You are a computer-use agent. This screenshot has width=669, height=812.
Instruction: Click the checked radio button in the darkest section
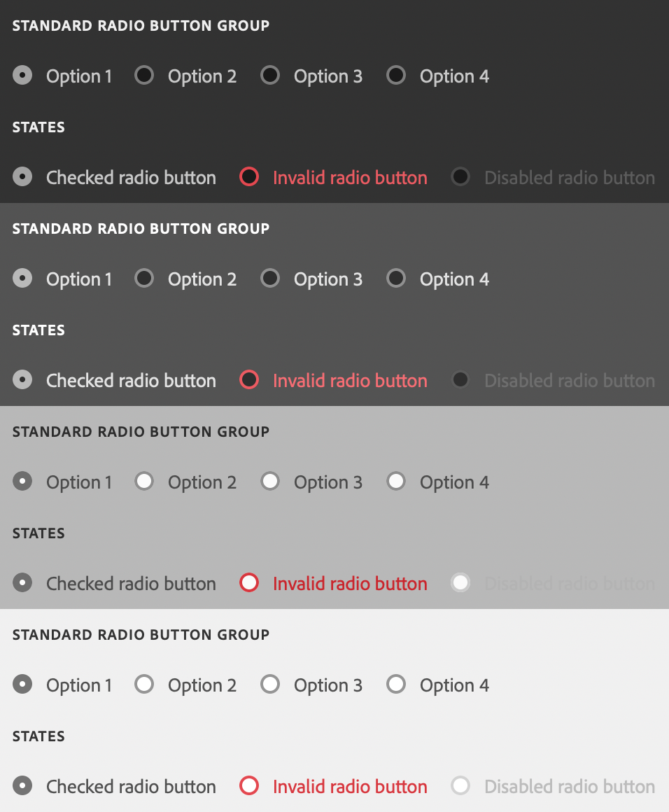click(x=22, y=177)
